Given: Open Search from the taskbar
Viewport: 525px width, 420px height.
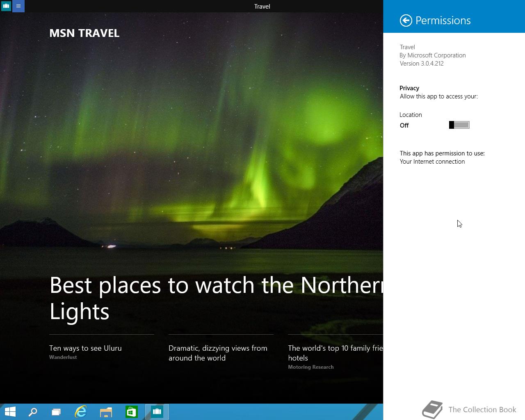Looking at the screenshot, I should tap(32, 411).
